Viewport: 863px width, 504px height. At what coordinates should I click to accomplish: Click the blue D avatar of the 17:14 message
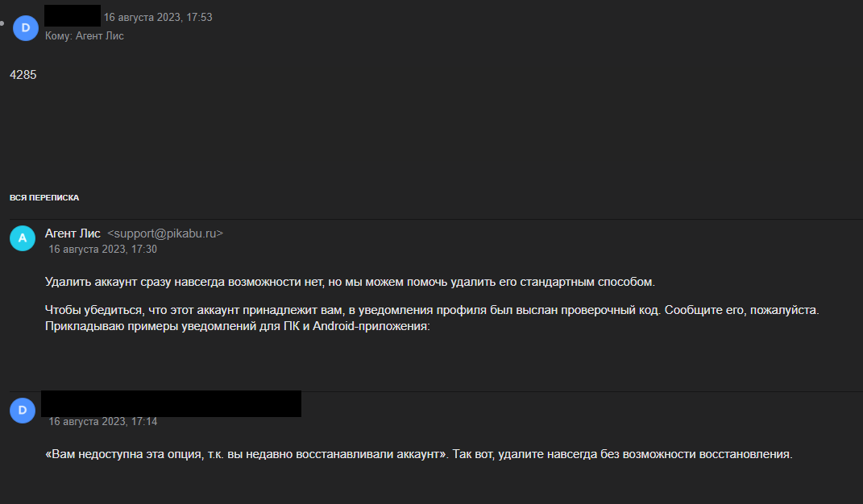click(x=23, y=410)
